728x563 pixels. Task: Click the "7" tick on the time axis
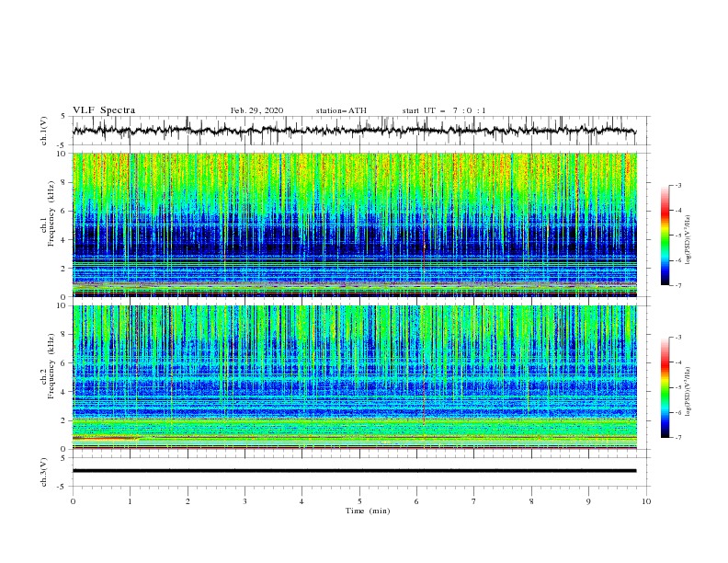[474, 501]
